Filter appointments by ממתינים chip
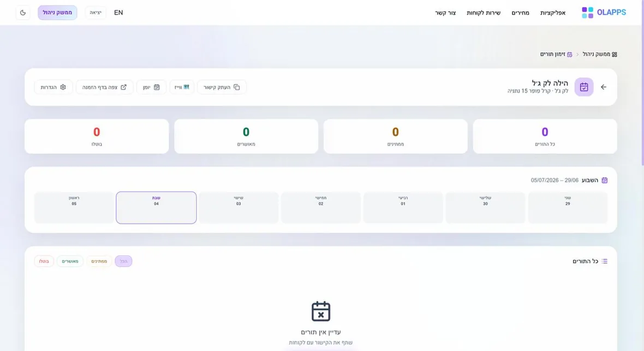This screenshot has height=351, width=644. [x=99, y=261]
